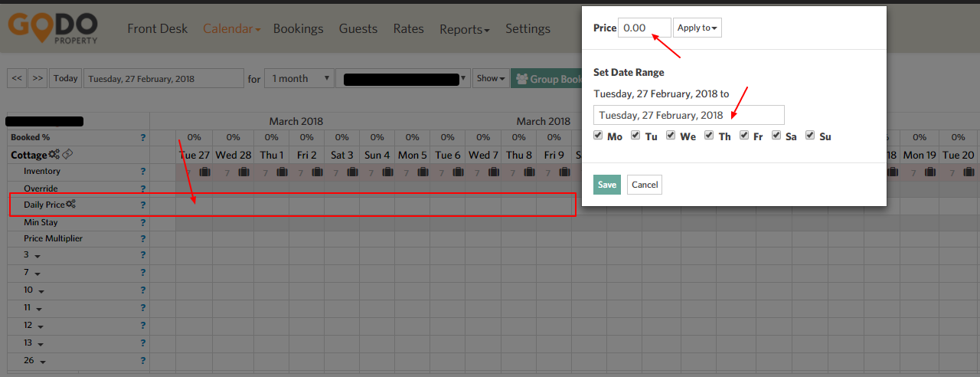Viewport: 980px width, 377px height.
Task: Uncheck the We weekday checkbox
Action: 671,136
